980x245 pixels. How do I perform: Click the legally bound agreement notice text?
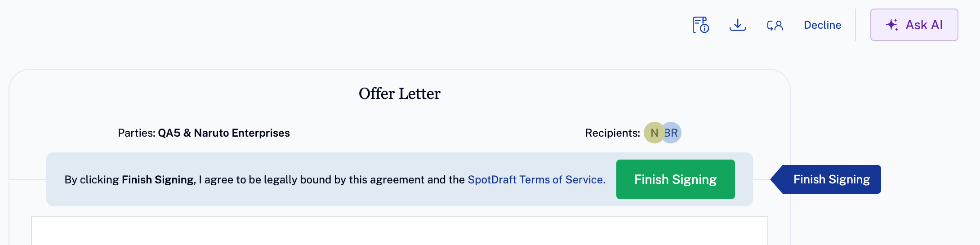click(x=335, y=179)
